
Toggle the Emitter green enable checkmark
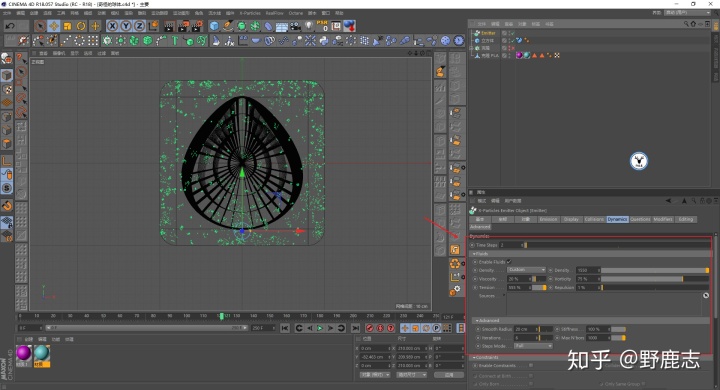point(512,33)
